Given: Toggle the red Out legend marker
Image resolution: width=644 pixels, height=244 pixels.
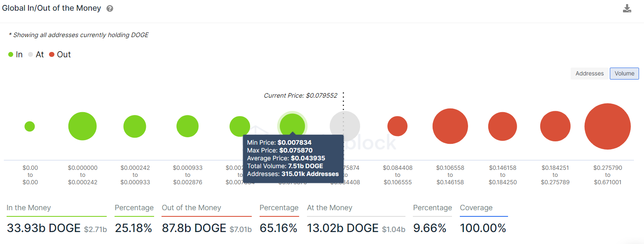Looking at the screenshot, I should point(52,54).
